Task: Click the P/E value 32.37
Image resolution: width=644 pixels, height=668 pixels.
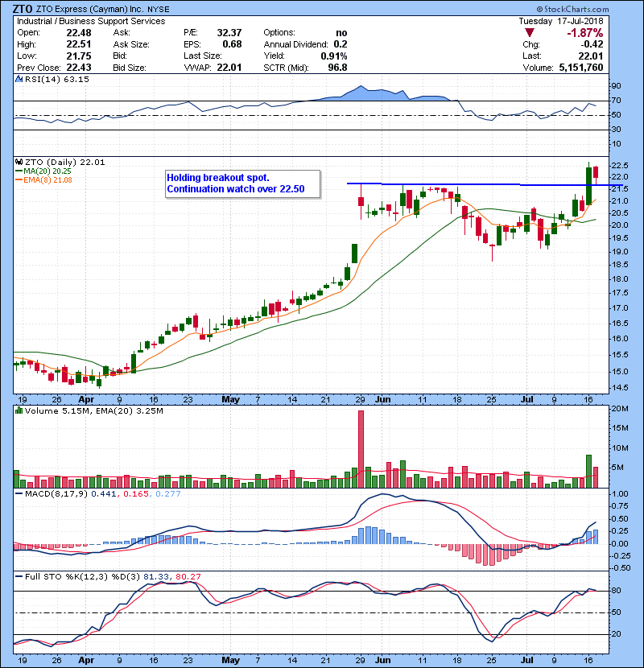Action: coord(229,33)
